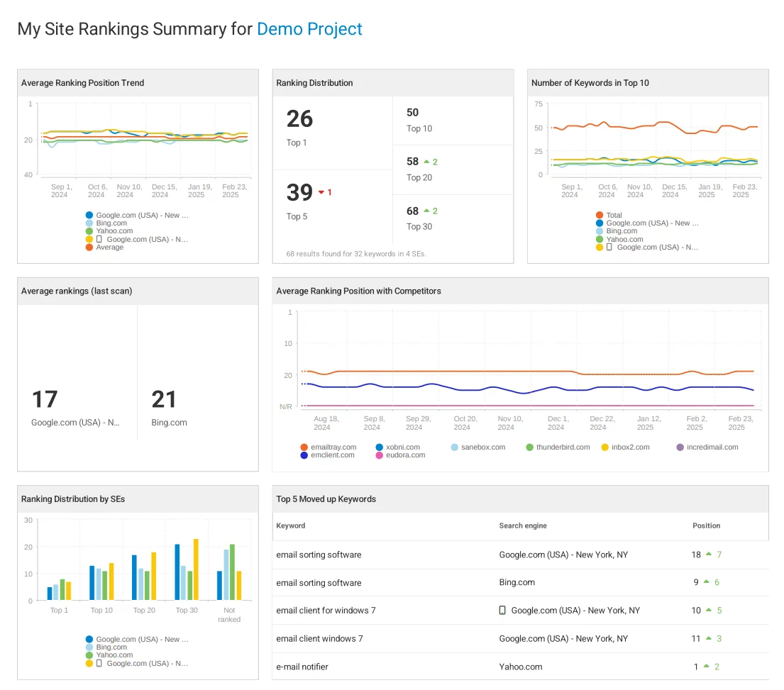Click mobile icon in 'email client for windows 7' row
784x690 pixels.
[502, 610]
